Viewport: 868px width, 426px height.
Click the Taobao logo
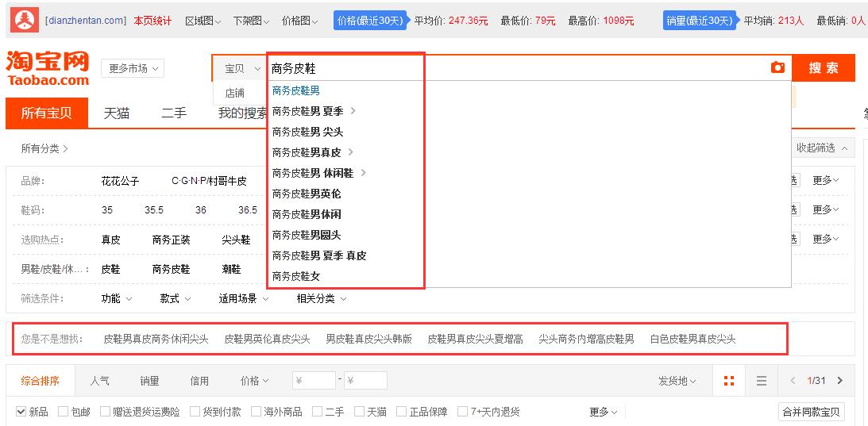(48, 68)
